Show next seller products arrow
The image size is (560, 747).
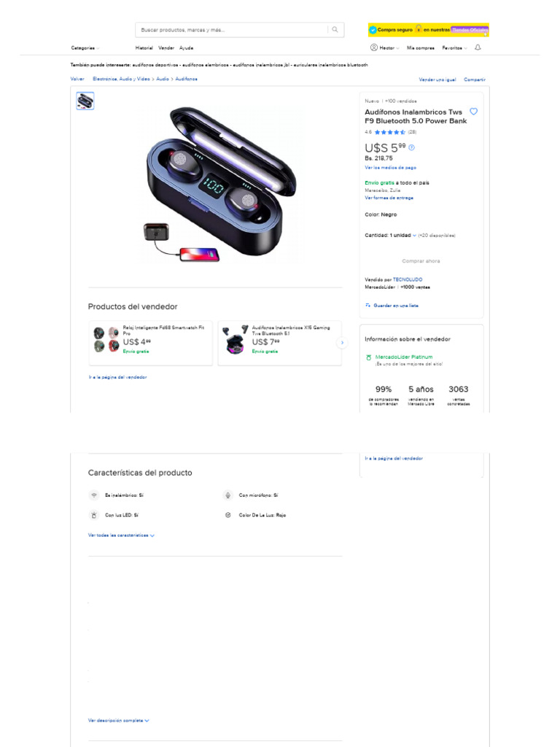[x=342, y=343]
